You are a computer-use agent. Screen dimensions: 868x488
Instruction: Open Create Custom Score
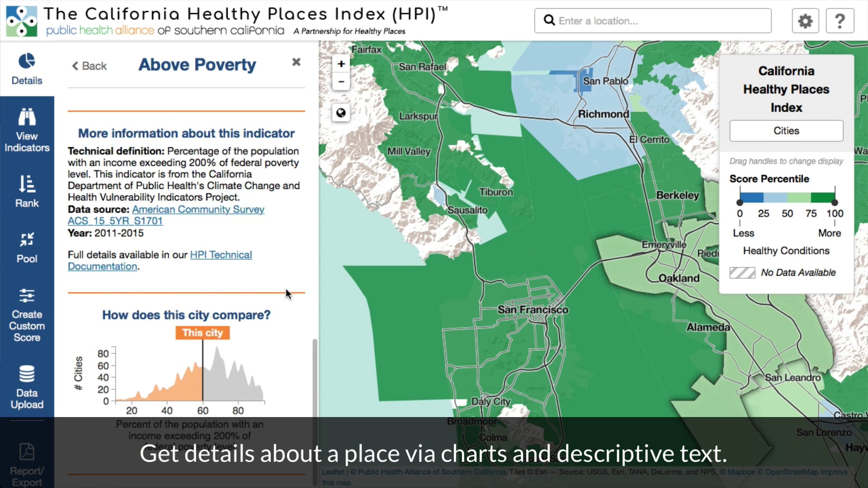(27, 316)
